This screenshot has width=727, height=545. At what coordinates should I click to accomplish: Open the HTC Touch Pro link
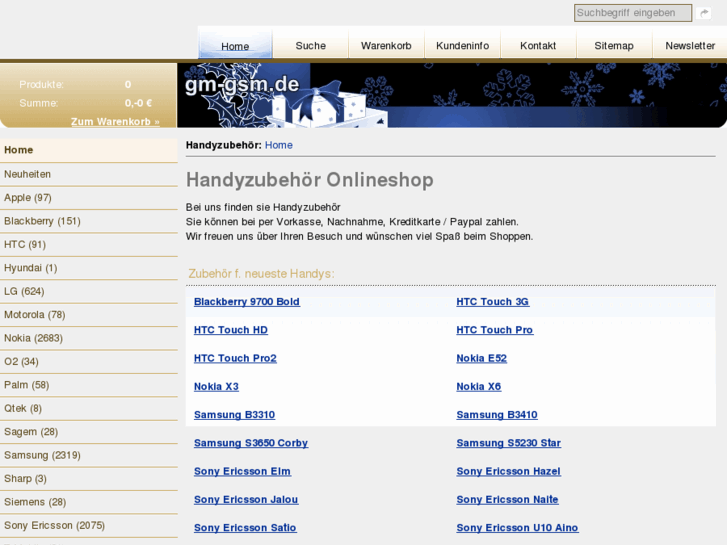click(x=495, y=330)
